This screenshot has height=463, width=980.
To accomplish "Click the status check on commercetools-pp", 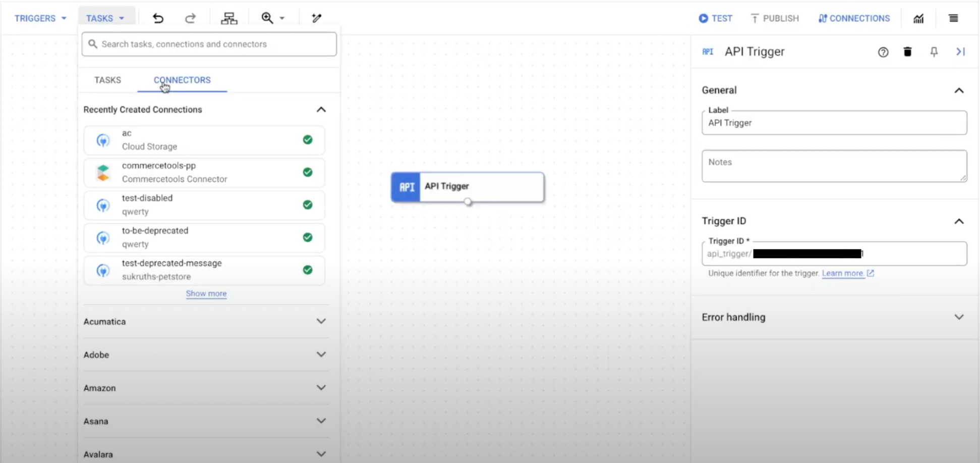I will tap(308, 172).
